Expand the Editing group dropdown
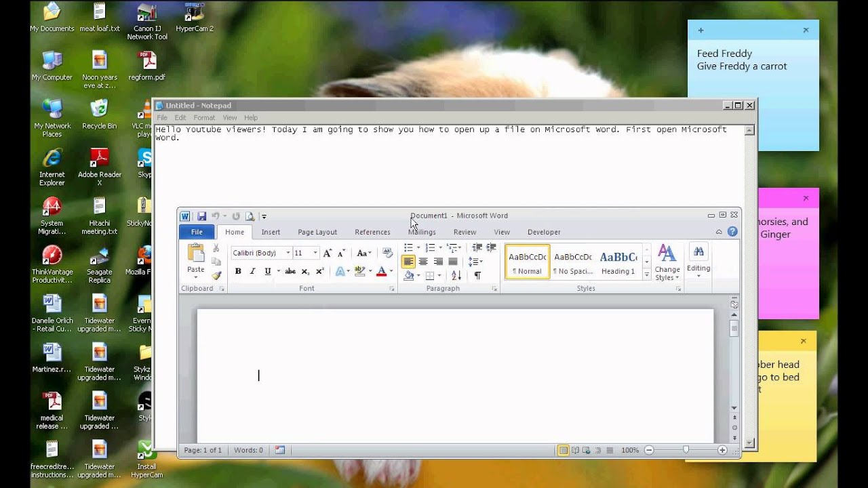Viewport: 868px width, 488px height. point(698,262)
